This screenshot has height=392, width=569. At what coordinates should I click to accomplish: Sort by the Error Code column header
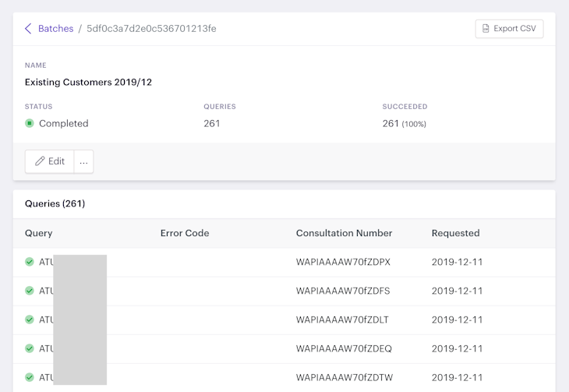(x=185, y=233)
